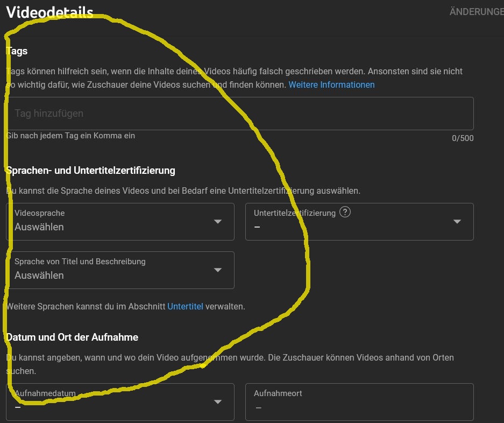Click the arrow icon in Untertitelzertifizierung field

pos(457,222)
